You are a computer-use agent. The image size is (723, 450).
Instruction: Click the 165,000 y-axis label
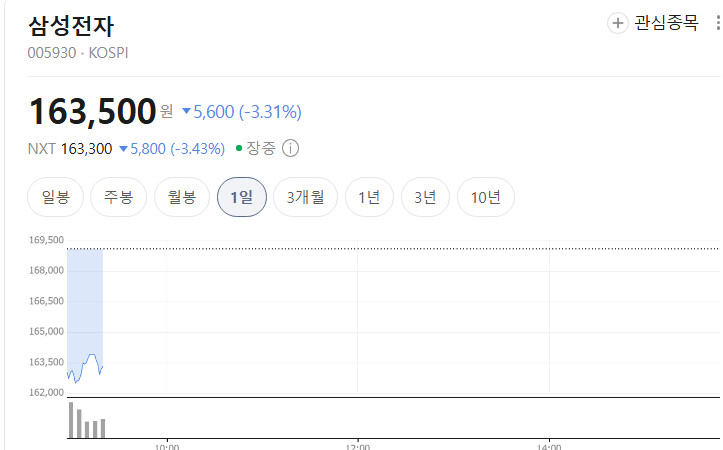coord(46,332)
